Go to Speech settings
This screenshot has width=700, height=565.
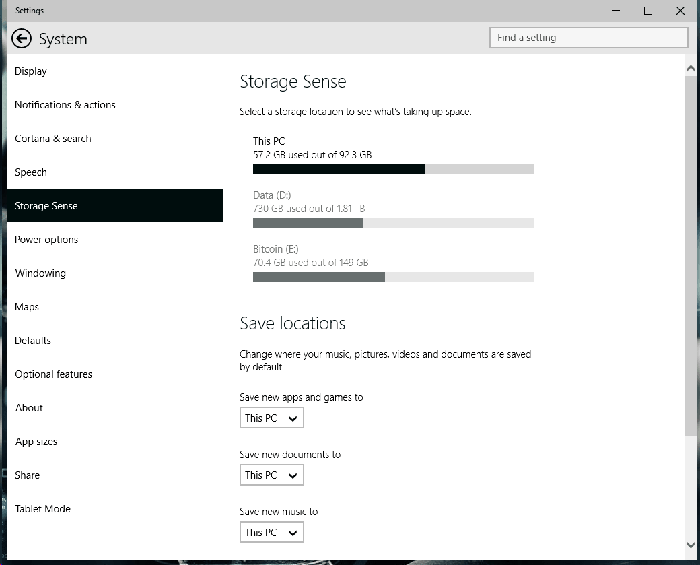tap(31, 173)
